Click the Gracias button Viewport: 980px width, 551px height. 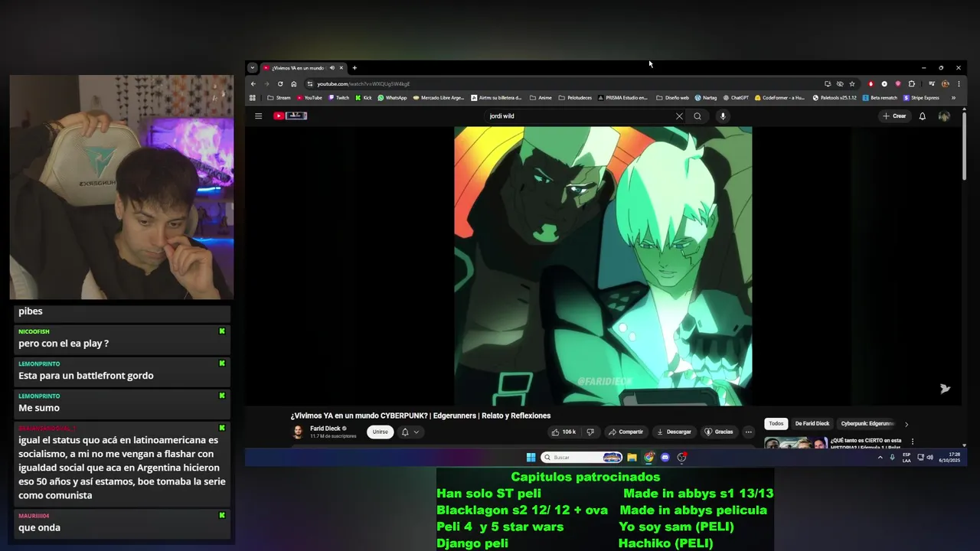719,432
